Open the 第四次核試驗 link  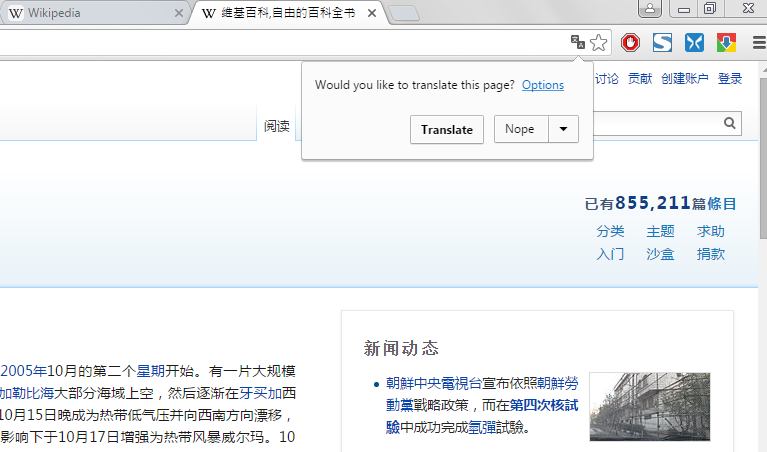(x=544, y=405)
